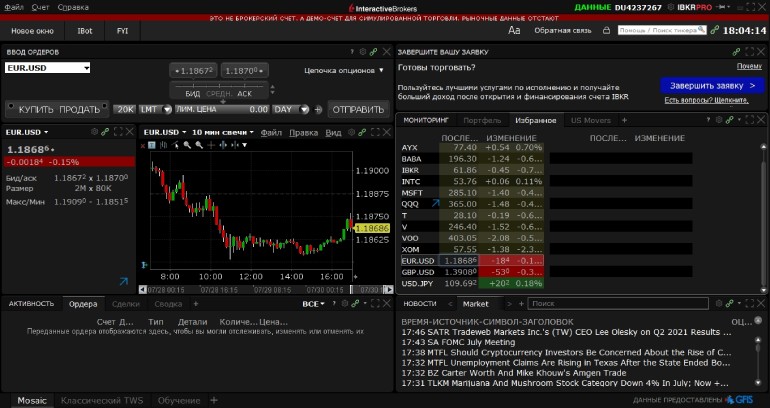Click the Aa font size icon
This screenshot has height=408, width=770.
click(514, 30)
